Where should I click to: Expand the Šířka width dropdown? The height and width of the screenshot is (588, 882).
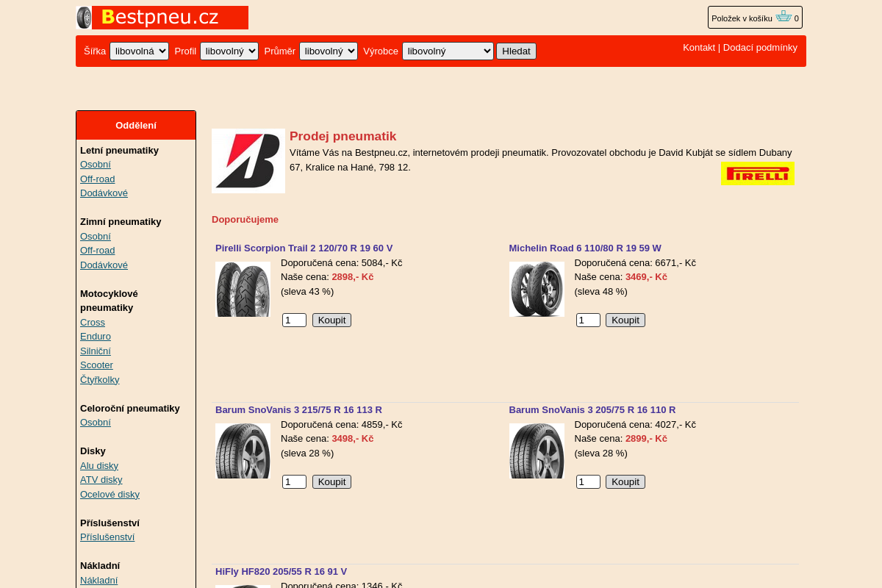click(x=139, y=51)
